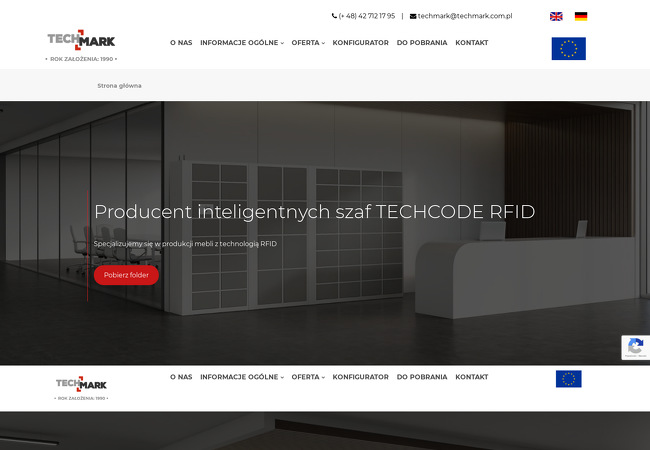Viewport: 650px width, 450px height.
Task: Click the subtitle about mebli z technologią RFID
Action: (x=185, y=244)
